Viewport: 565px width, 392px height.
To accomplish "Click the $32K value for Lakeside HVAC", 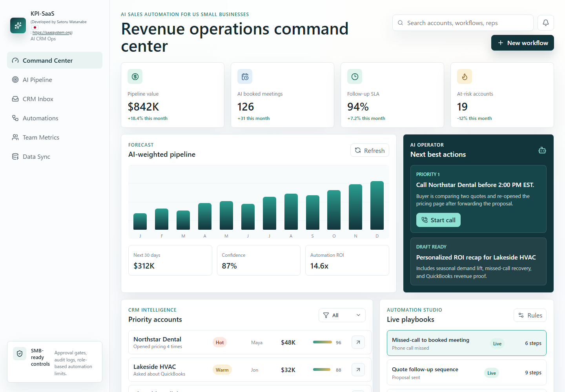I will (288, 370).
